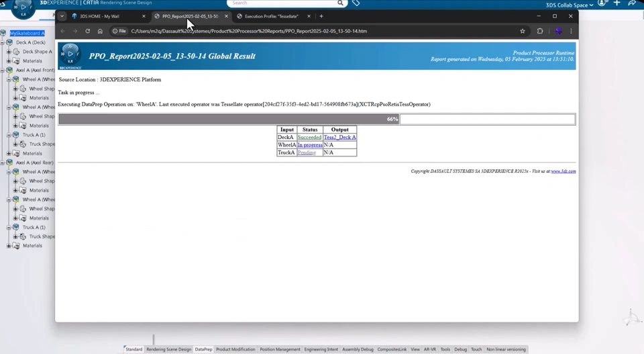Bookmark this page with the star icon

[523, 31]
